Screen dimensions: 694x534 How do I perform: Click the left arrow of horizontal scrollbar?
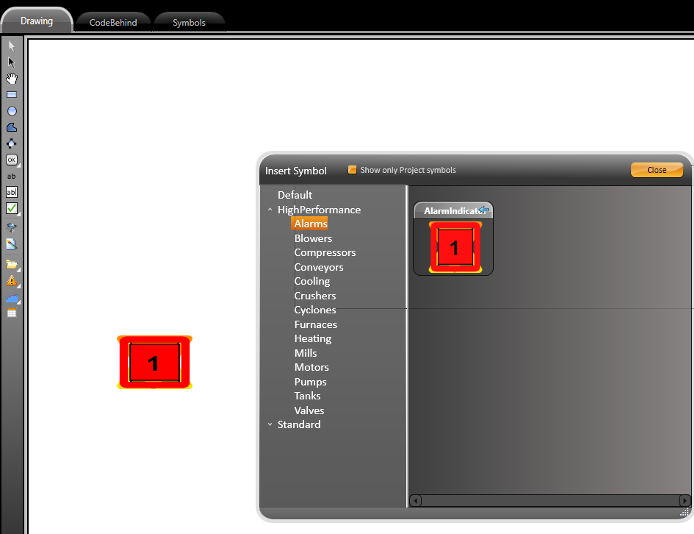(416, 500)
